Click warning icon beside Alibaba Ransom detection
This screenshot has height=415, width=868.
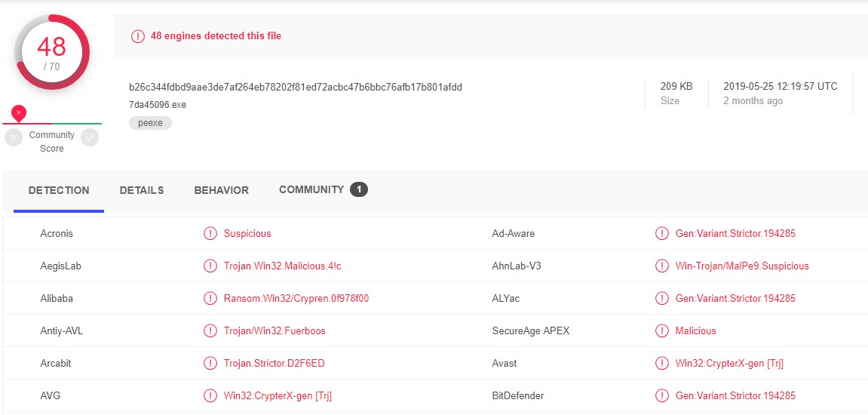pyautogui.click(x=210, y=299)
